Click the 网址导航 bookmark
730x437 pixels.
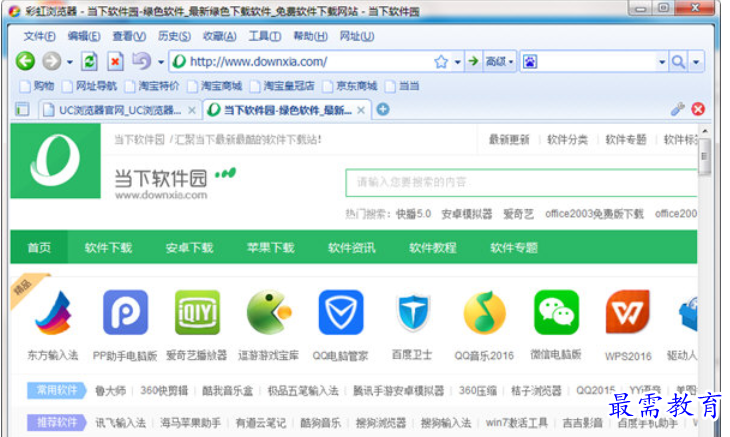tap(90, 86)
